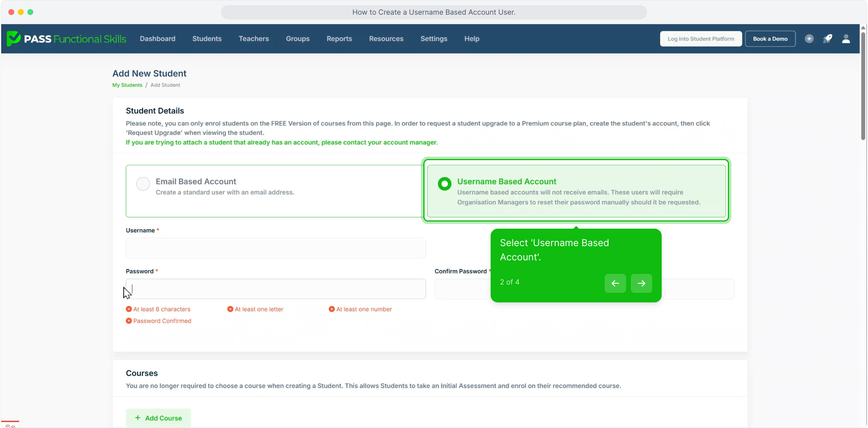This screenshot has height=428, width=868.
Task: Click the Book a Demo button
Action: (770, 39)
